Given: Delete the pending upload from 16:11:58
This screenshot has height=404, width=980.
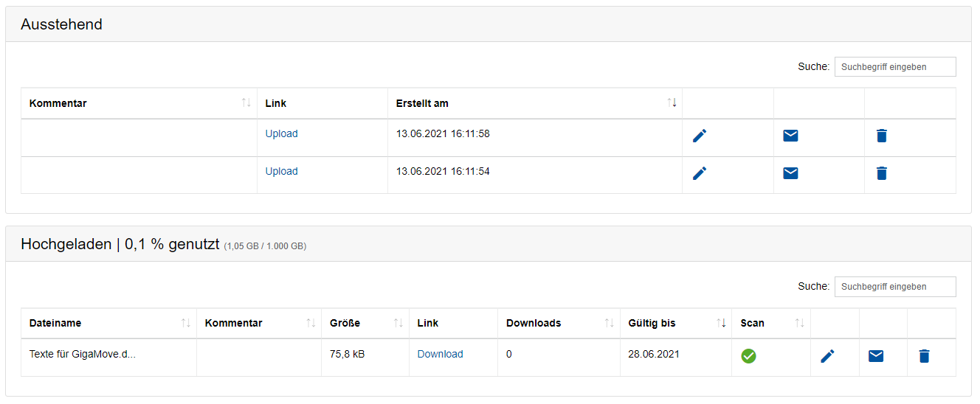Looking at the screenshot, I should [881, 136].
